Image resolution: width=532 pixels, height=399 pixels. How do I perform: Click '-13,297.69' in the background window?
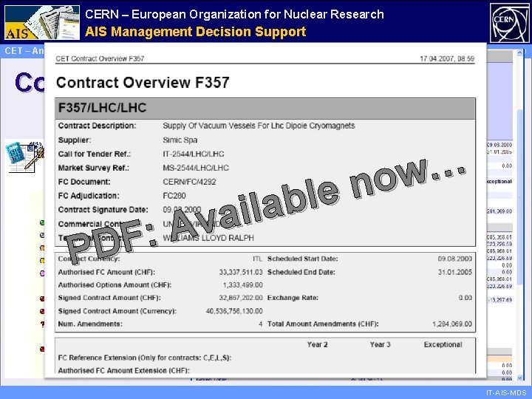click(500, 300)
